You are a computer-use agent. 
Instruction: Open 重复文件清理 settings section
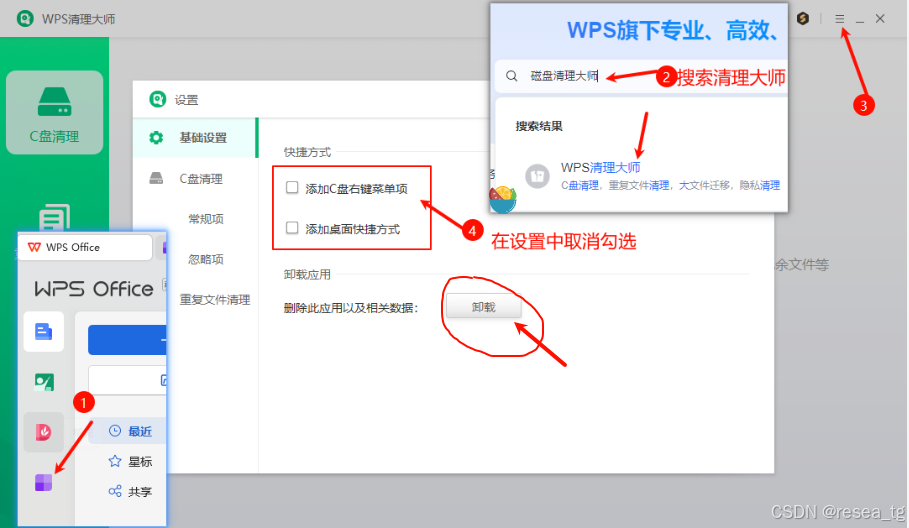[x=214, y=300]
